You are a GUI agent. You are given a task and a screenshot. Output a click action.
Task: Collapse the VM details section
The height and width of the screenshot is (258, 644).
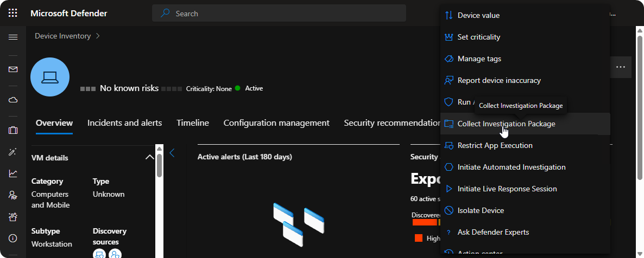pyautogui.click(x=149, y=158)
